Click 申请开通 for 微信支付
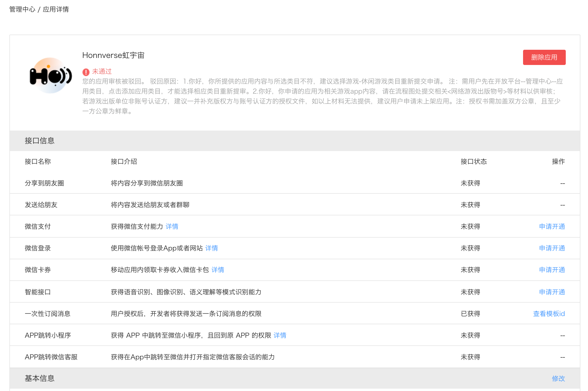Image resolution: width=588 pixels, height=391 pixels. click(x=552, y=227)
